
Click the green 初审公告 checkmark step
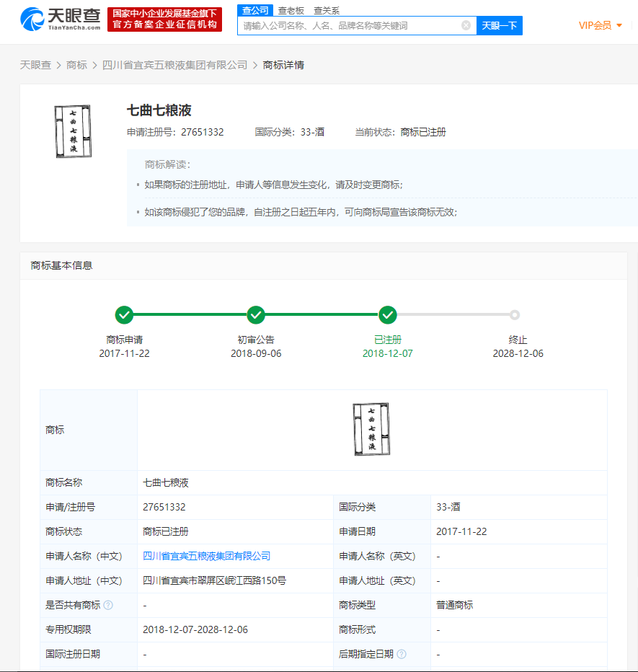(256, 315)
